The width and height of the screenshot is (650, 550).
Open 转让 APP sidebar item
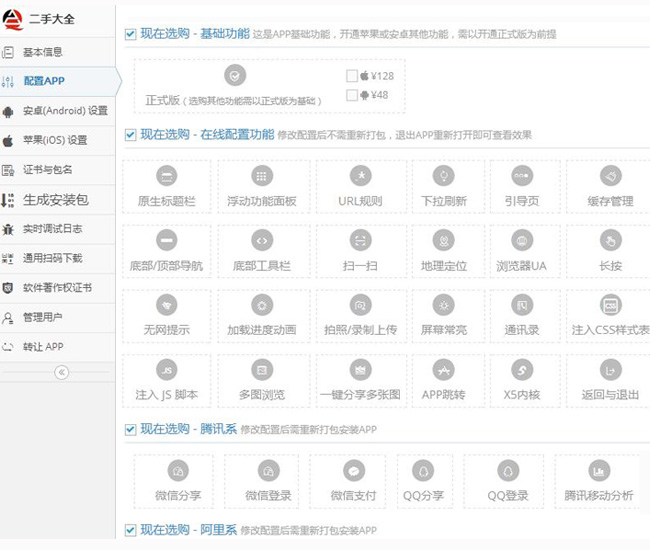(x=58, y=347)
